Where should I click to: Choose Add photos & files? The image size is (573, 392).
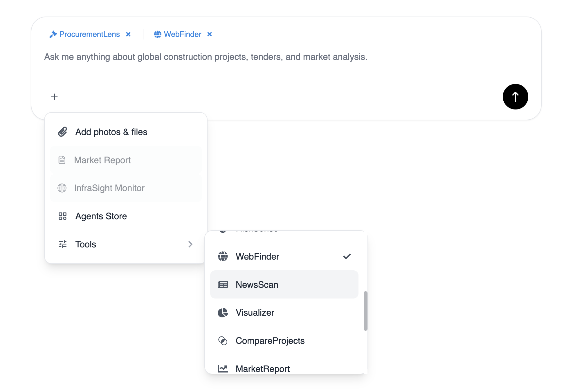tap(126, 132)
